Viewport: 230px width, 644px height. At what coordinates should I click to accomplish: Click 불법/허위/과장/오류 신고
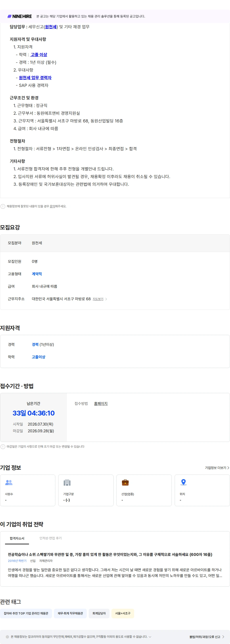[x=207, y=637]
